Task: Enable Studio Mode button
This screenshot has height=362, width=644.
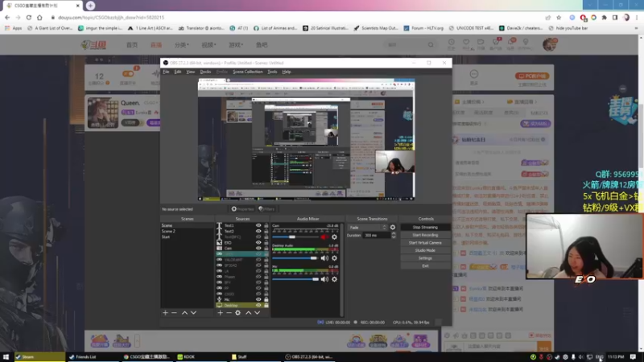Action: (425, 250)
